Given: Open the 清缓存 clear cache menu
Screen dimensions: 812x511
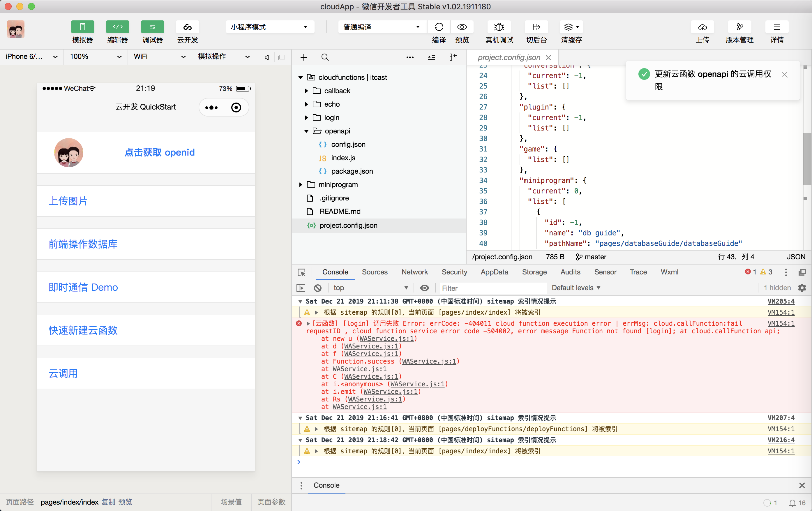Looking at the screenshot, I should [571, 27].
